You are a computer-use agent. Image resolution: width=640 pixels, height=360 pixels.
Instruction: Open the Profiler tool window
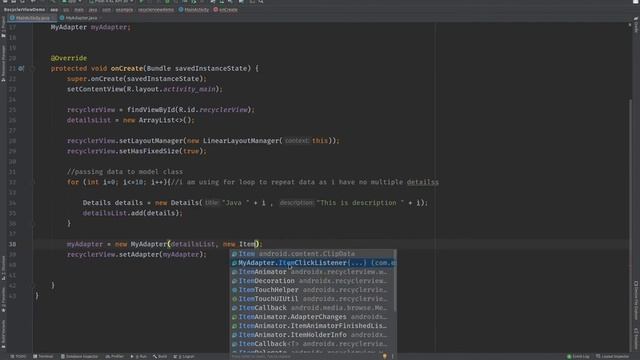(x=115, y=356)
